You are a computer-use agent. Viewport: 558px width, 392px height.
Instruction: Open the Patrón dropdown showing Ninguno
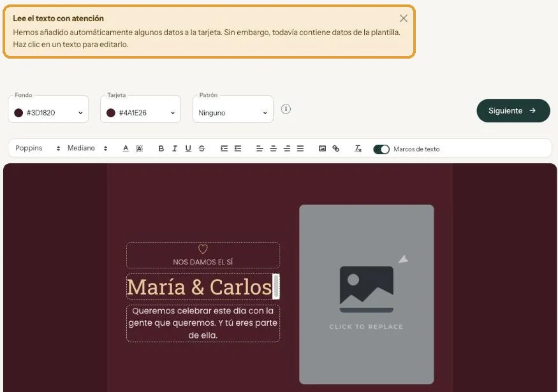233,109
